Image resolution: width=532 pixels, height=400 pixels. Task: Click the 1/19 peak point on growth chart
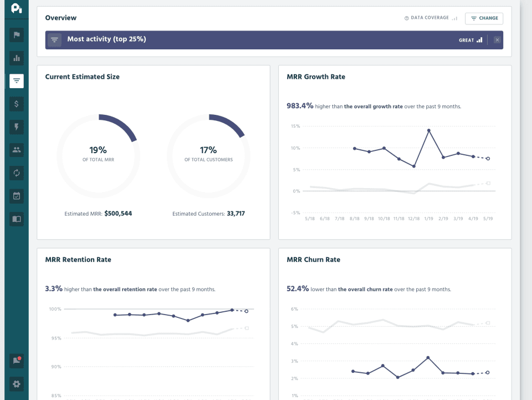[x=429, y=130]
